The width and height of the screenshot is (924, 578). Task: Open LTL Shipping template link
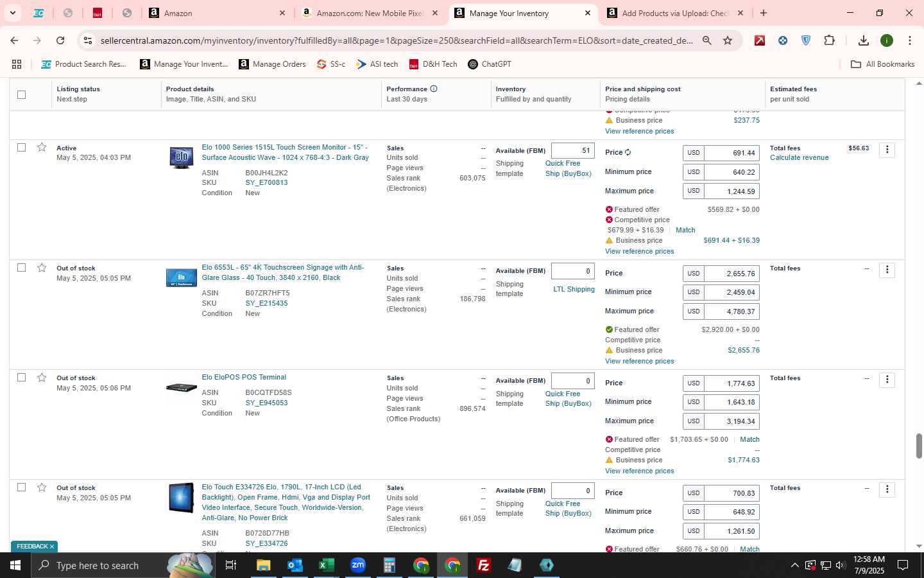[x=574, y=289]
